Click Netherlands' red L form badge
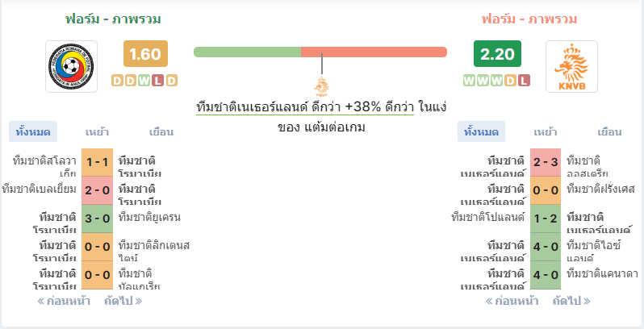 524,81
